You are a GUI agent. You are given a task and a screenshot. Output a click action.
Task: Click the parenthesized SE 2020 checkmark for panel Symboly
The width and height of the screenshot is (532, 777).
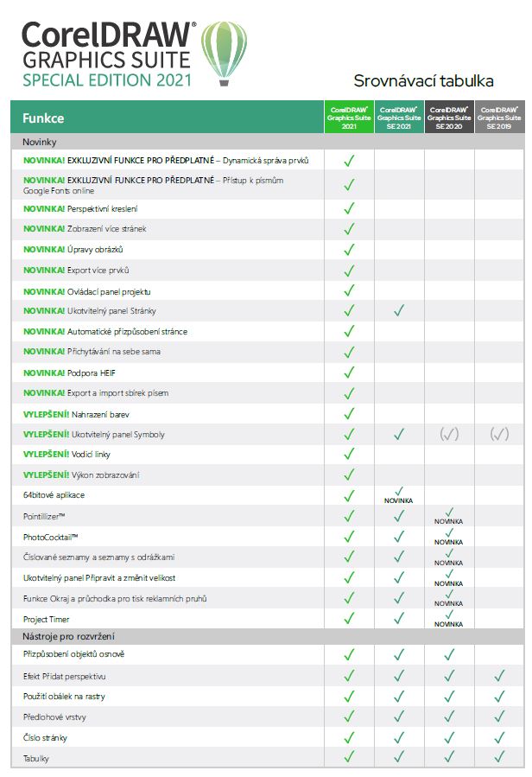point(449,435)
